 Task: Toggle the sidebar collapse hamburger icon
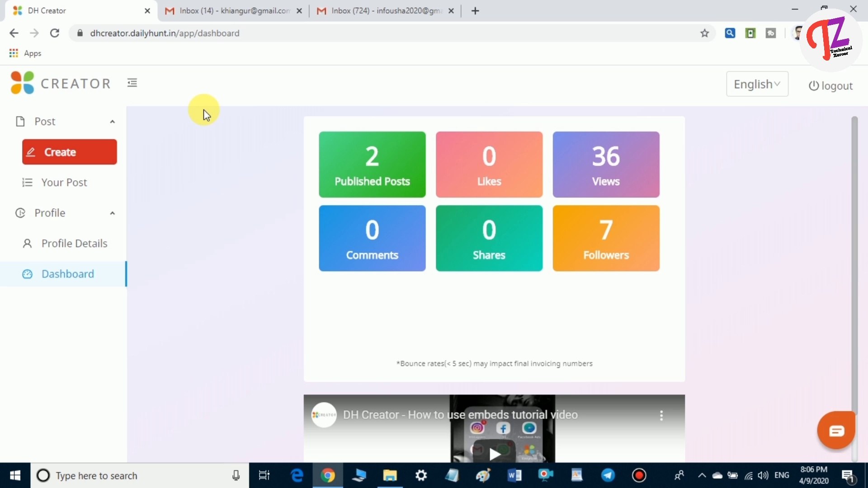click(x=132, y=83)
